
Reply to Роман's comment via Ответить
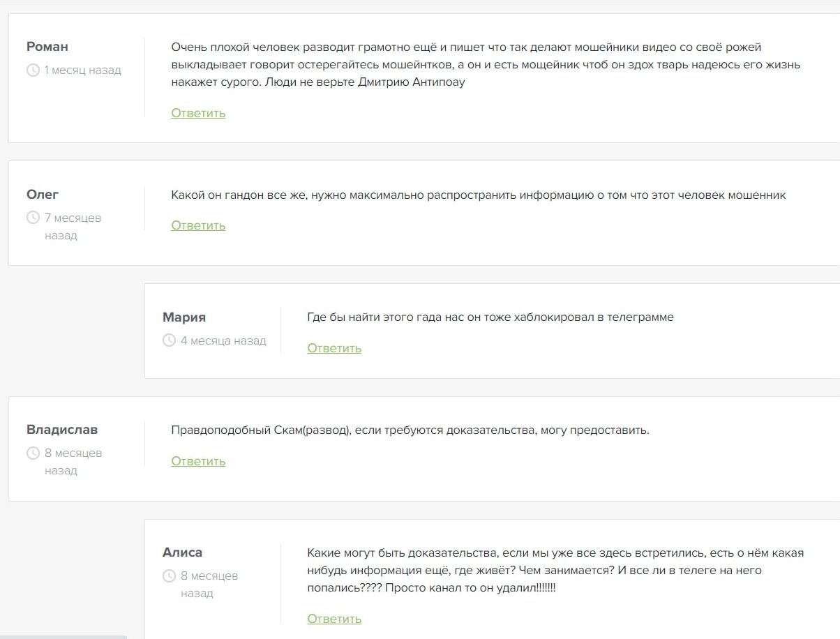coord(198,113)
